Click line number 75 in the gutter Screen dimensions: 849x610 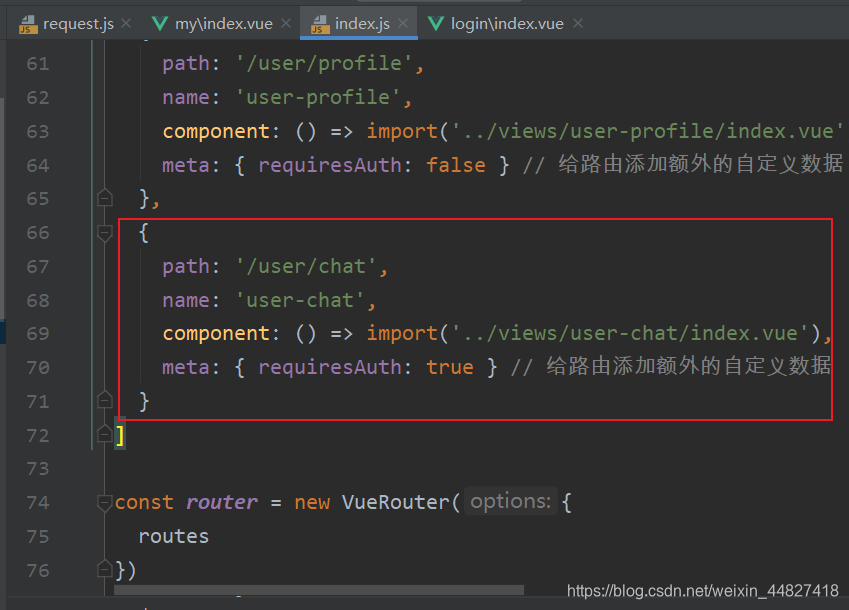[x=38, y=537]
